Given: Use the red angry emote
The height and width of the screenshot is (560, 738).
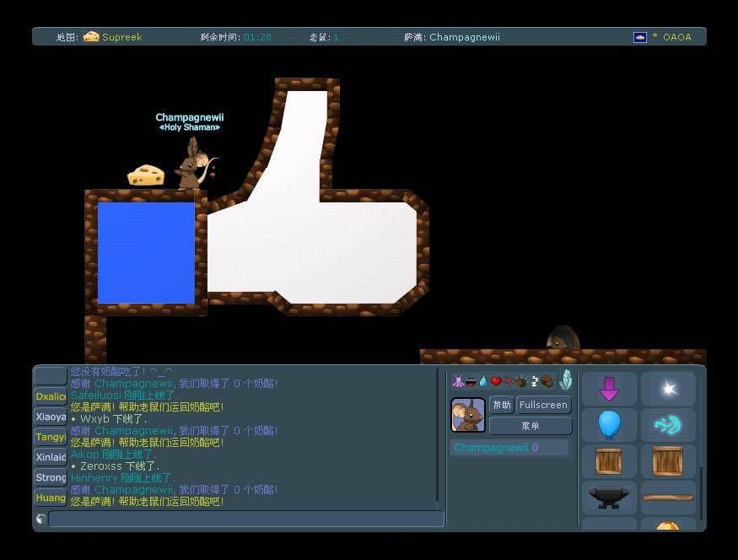Looking at the screenshot, I should pos(509,381).
